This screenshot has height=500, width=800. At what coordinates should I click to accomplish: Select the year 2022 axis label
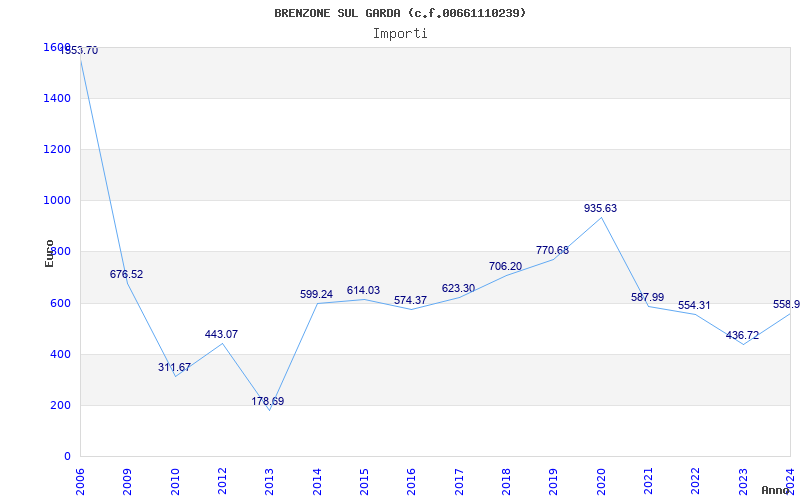click(695, 482)
